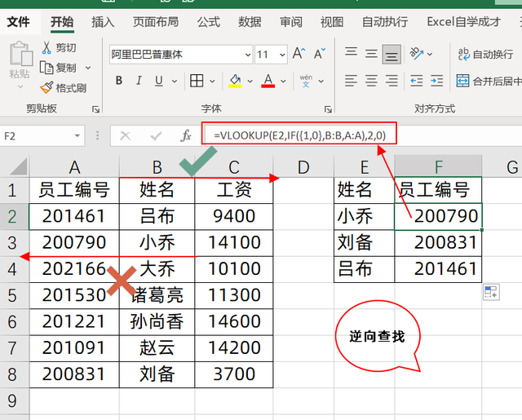Viewport: 522px width, 420px height.
Task: Expand the Paste options arrow
Action: (20, 87)
